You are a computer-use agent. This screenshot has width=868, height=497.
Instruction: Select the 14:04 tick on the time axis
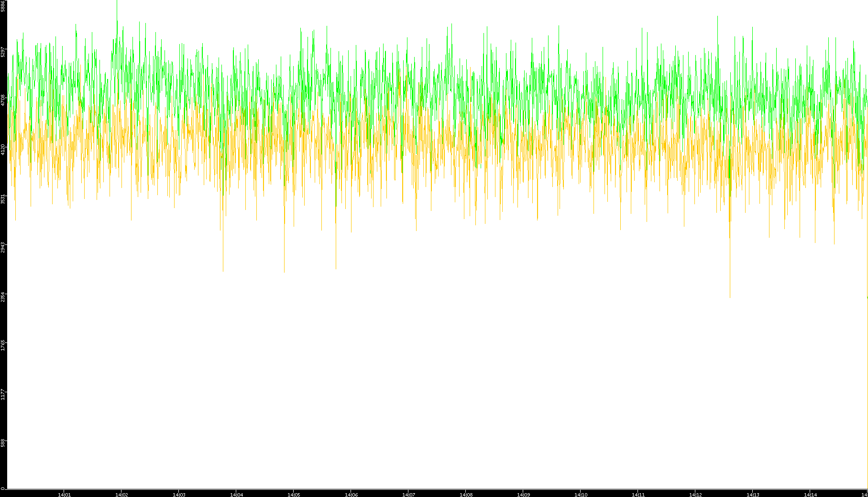click(x=236, y=495)
